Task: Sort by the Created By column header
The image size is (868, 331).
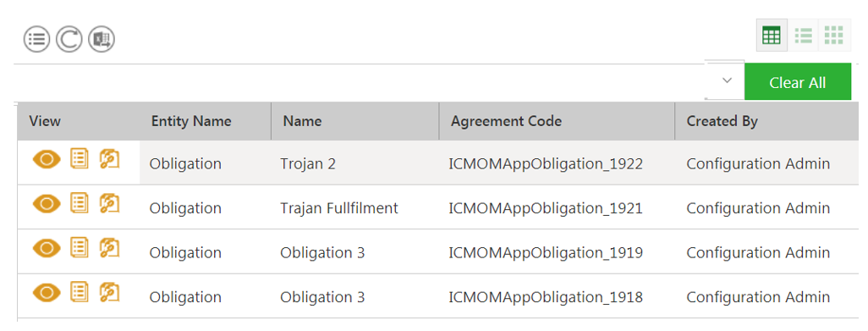Action: [722, 121]
